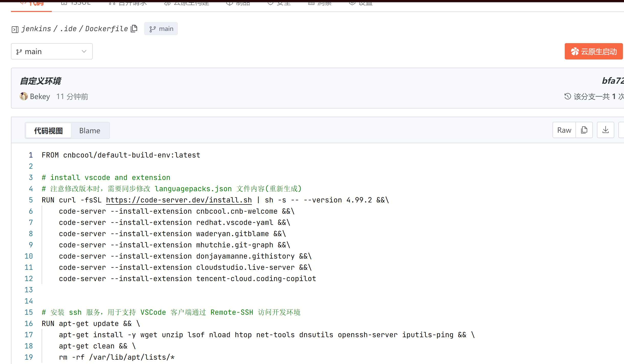Switch to 代码视图 view
624x364 pixels.
pos(49,131)
